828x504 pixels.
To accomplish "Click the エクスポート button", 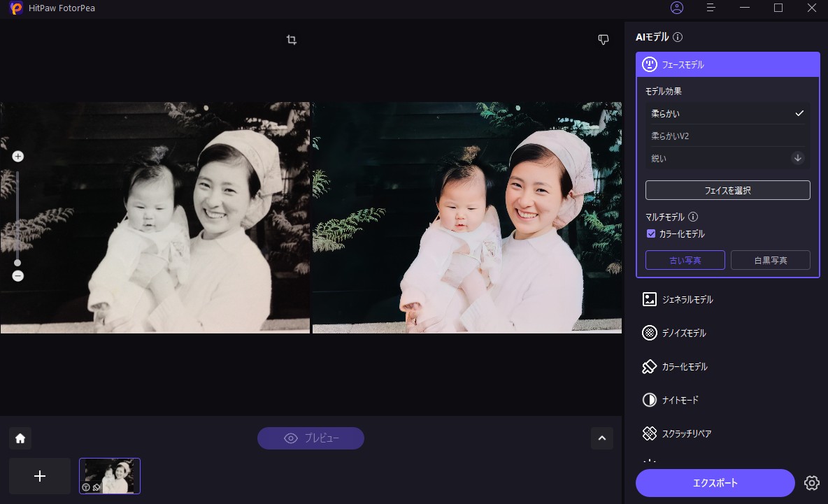I will pyautogui.click(x=715, y=483).
